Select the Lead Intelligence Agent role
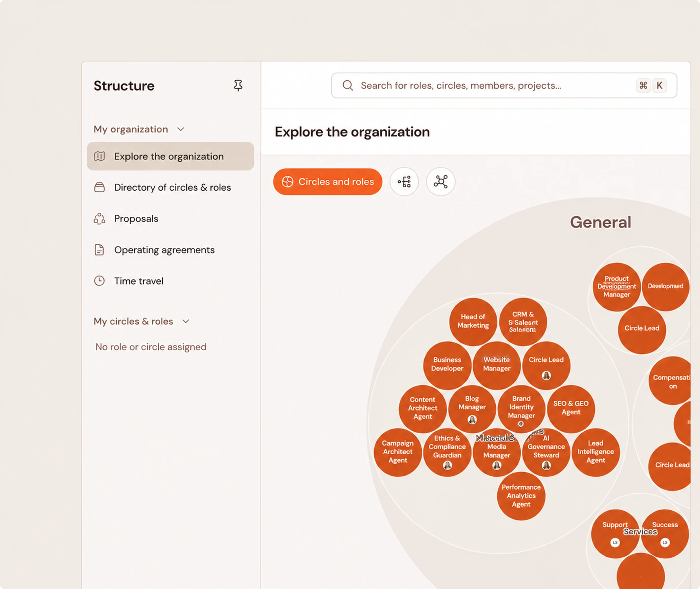Screen dimensions: 700x589 coord(596,452)
